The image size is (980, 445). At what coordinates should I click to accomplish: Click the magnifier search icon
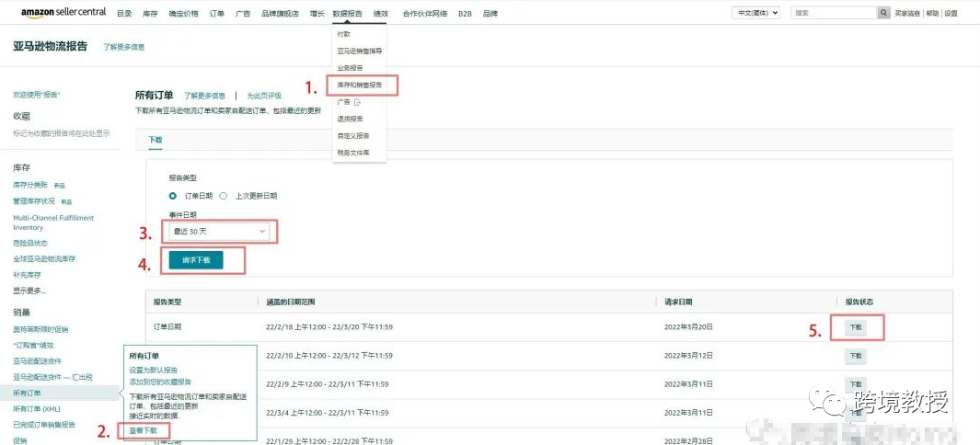pyautogui.click(x=883, y=13)
